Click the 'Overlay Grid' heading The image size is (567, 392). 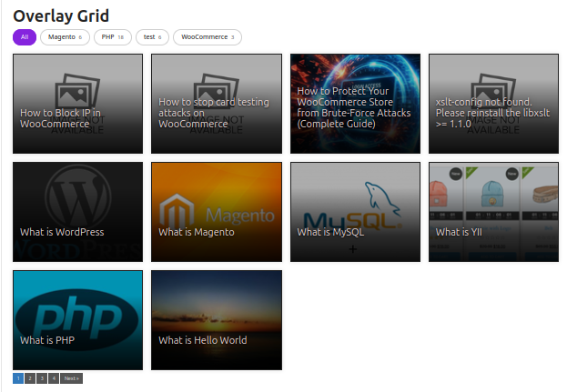[x=61, y=16]
